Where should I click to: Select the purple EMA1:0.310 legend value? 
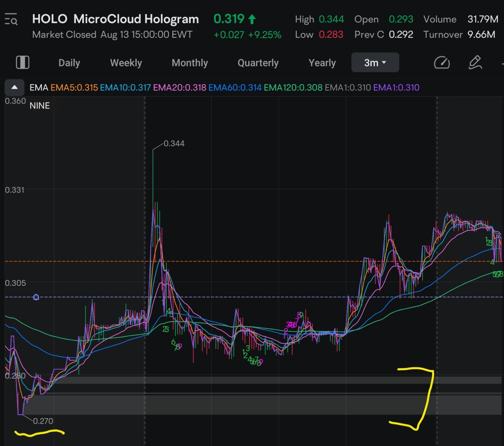coord(396,88)
